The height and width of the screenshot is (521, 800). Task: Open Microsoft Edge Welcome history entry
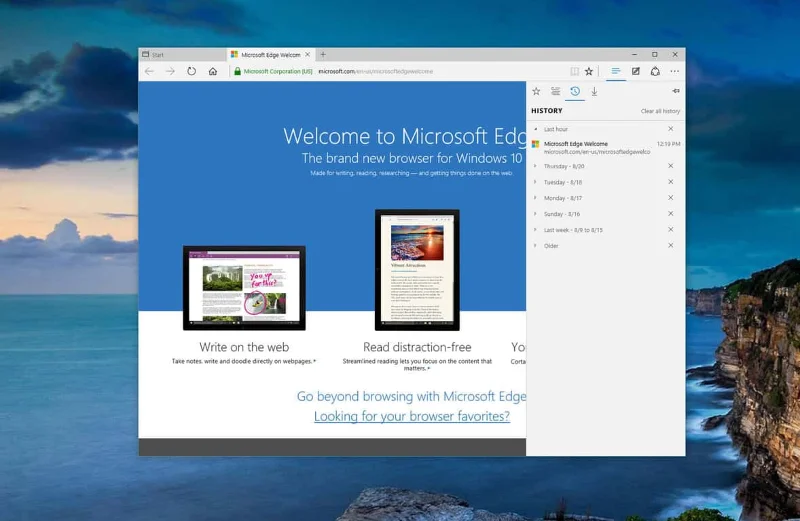point(606,147)
